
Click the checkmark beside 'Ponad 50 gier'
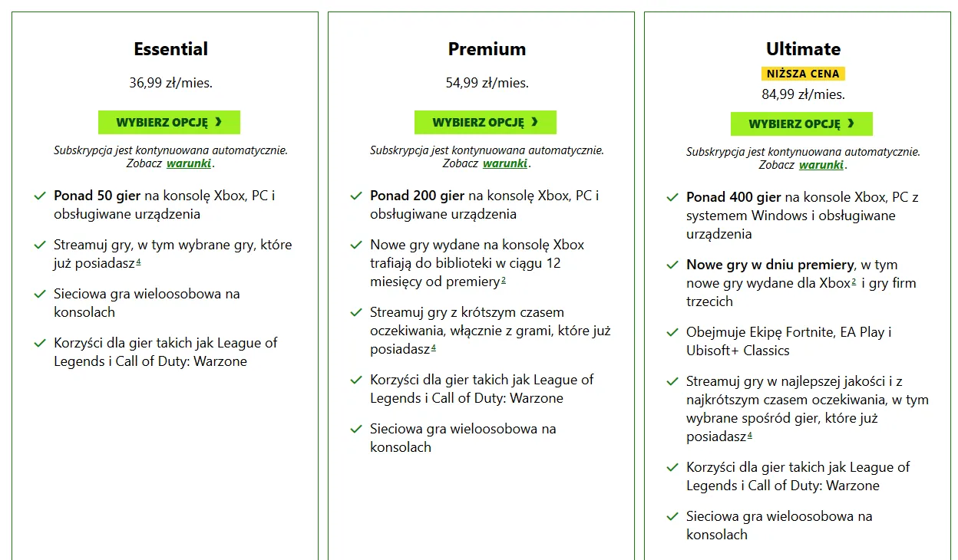tap(40, 196)
